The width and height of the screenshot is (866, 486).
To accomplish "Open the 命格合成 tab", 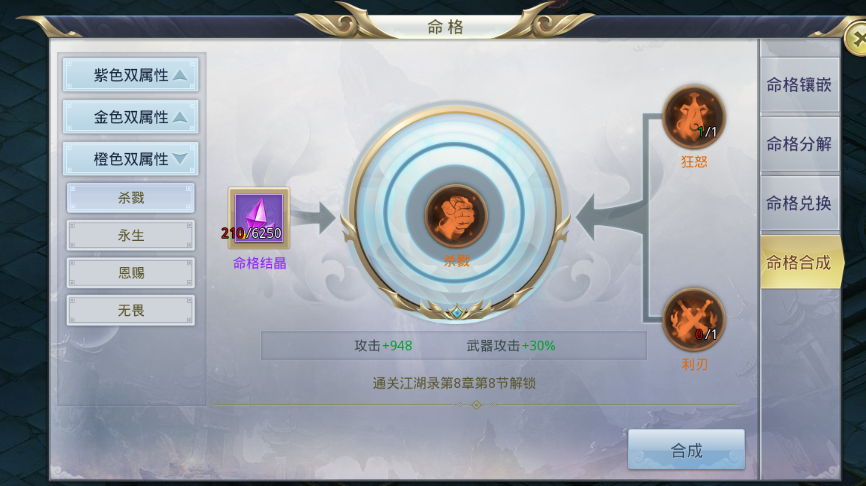I will point(801,262).
